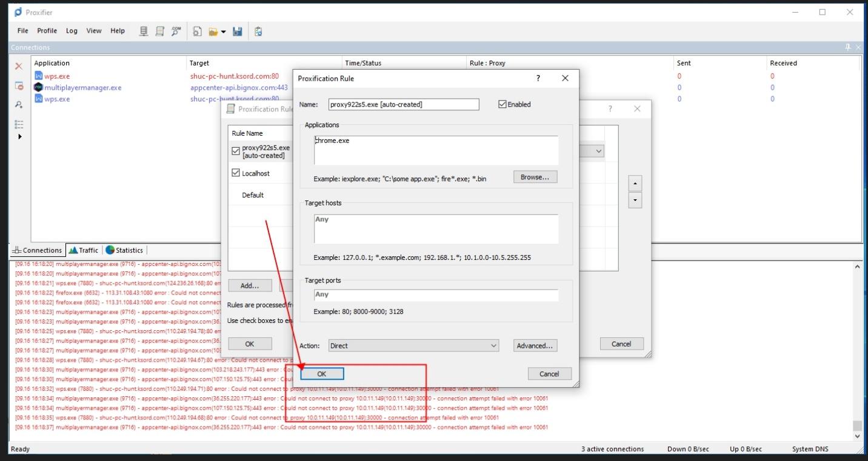Image resolution: width=868 pixels, height=461 pixels.
Task: Click the Advanced... button
Action: coord(535,345)
